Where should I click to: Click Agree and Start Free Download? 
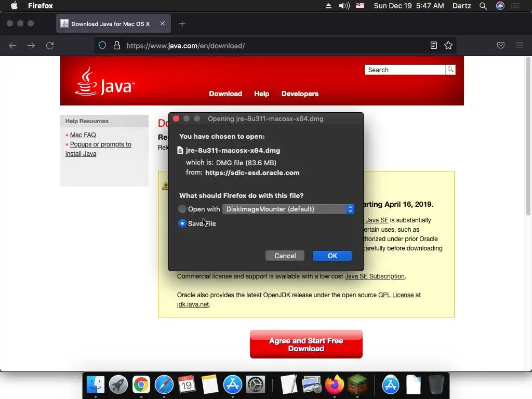[306, 344]
